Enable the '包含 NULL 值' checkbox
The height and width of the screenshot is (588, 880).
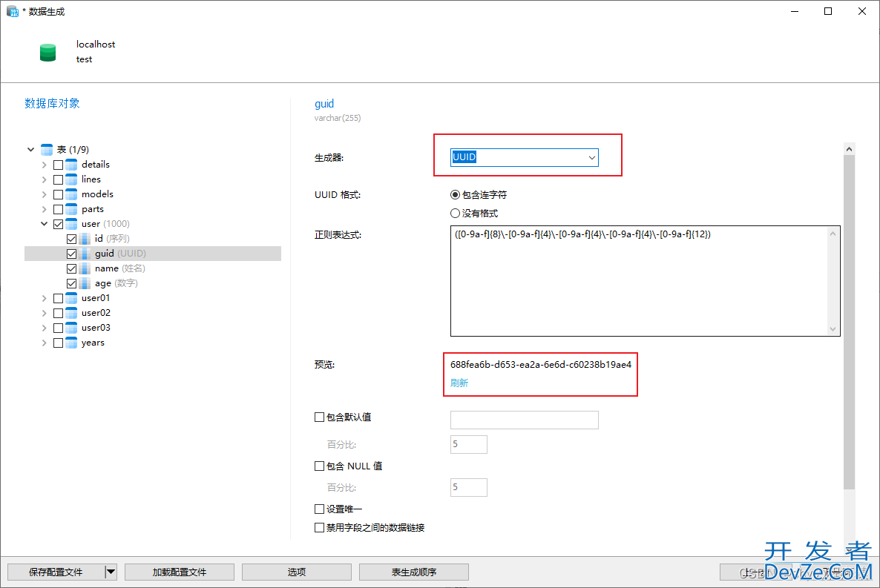point(319,466)
